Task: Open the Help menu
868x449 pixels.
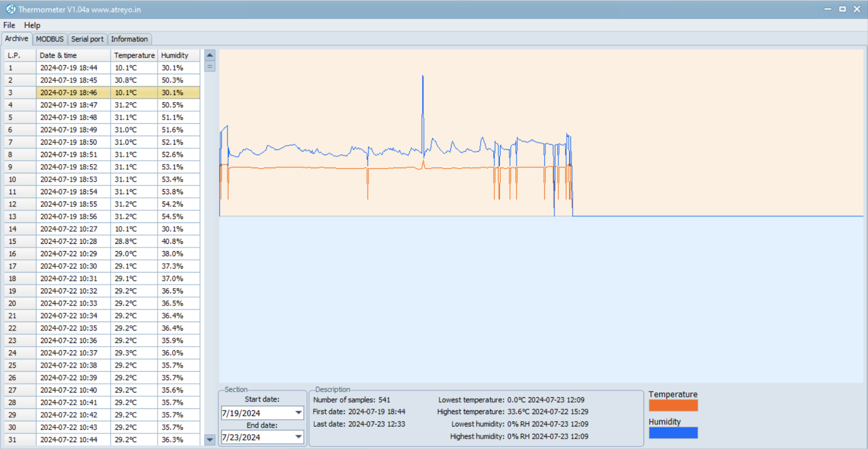Action: (32, 25)
